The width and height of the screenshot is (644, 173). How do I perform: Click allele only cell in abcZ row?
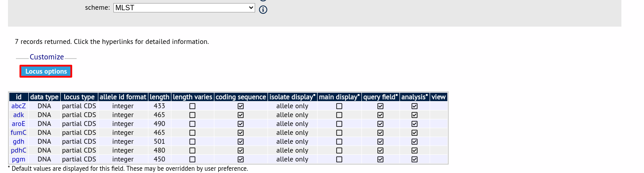[292, 106]
